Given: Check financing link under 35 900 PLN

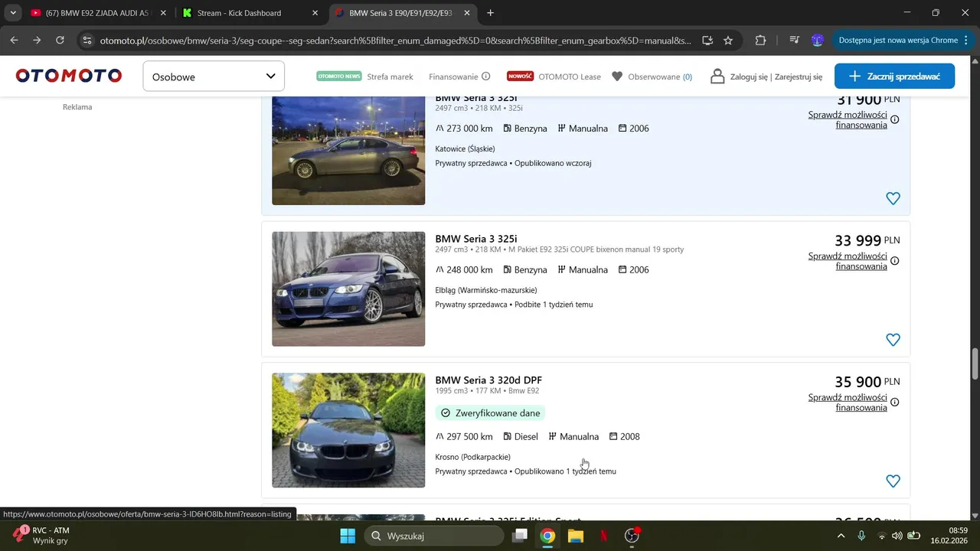Looking at the screenshot, I should point(848,403).
